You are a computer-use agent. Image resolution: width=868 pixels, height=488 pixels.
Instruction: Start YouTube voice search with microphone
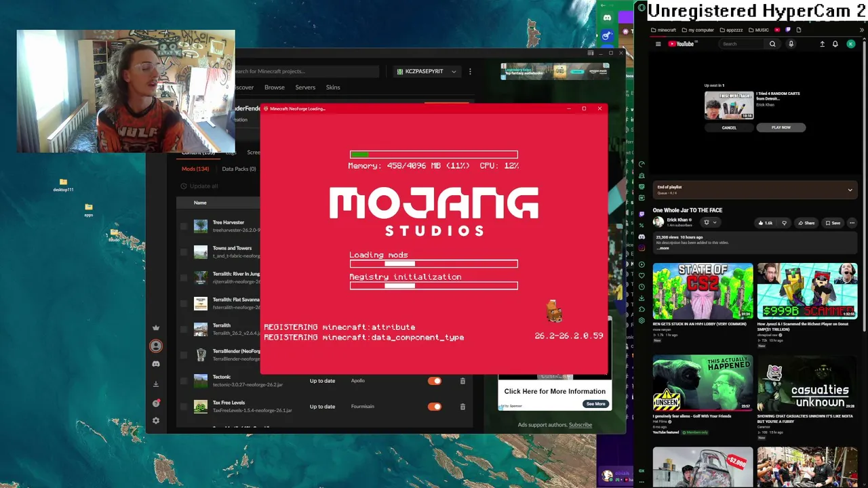click(791, 44)
